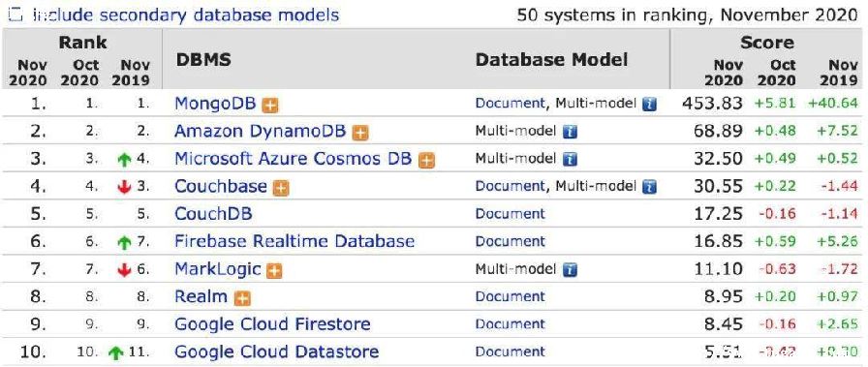Click the orange plus icon beside Couchbase
The height and width of the screenshot is (367, 868).
(x=281, y=188)
